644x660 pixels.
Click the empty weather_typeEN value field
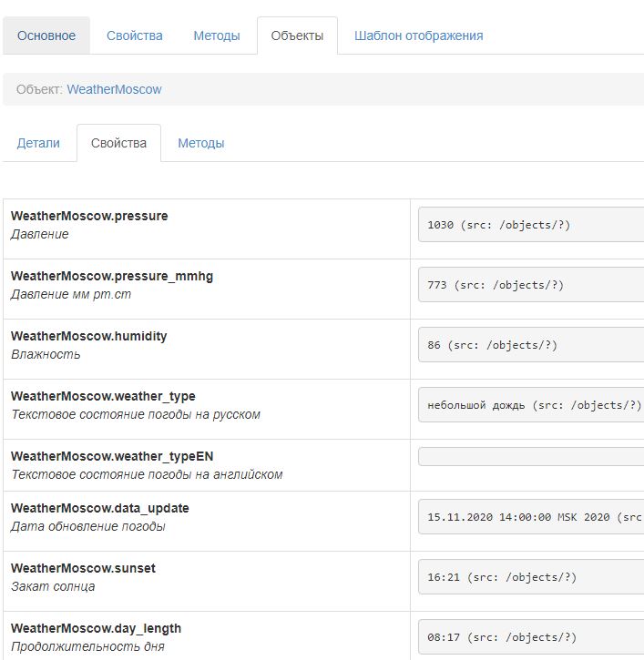coord(530,457)
